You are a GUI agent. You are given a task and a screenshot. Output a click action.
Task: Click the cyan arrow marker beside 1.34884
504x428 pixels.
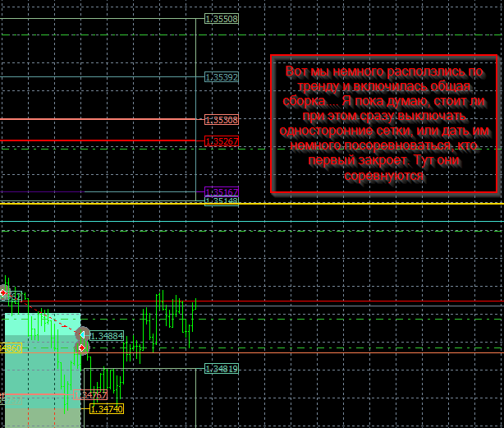[x=82, y=335]
